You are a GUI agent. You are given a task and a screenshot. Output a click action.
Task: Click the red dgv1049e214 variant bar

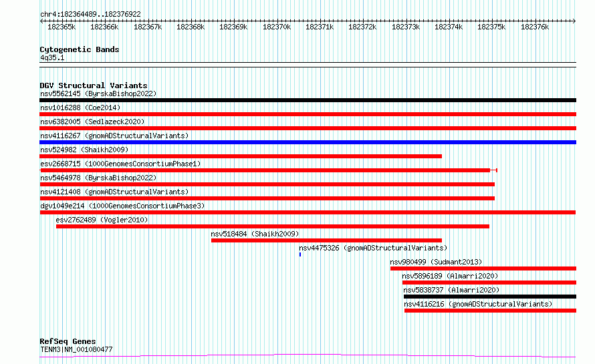click(x=308, y=212)
